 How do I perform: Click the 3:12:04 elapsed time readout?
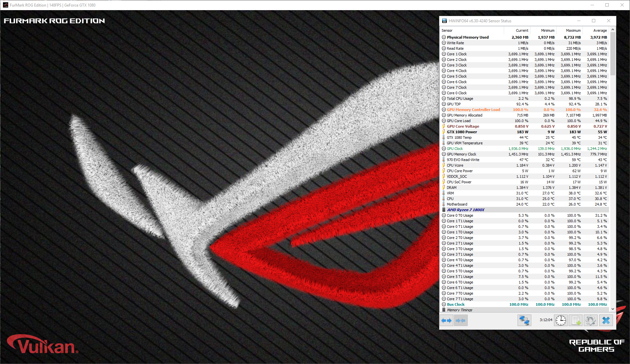click(546, 320)
